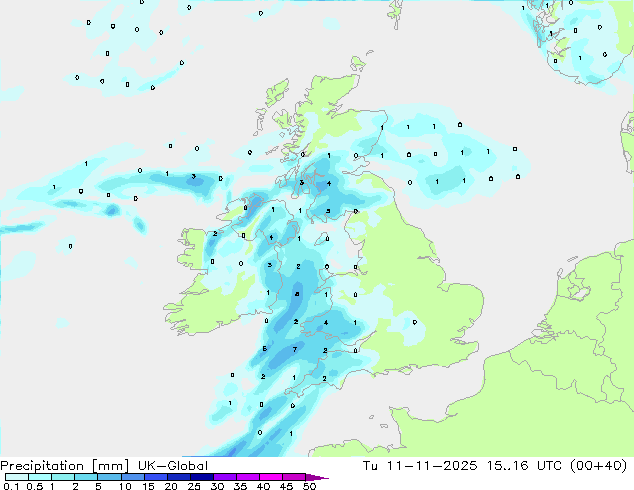This screenshot has width=634, height=490.
Task: Click the date '11-11-2025' in the footer
Action: (431, 466)
